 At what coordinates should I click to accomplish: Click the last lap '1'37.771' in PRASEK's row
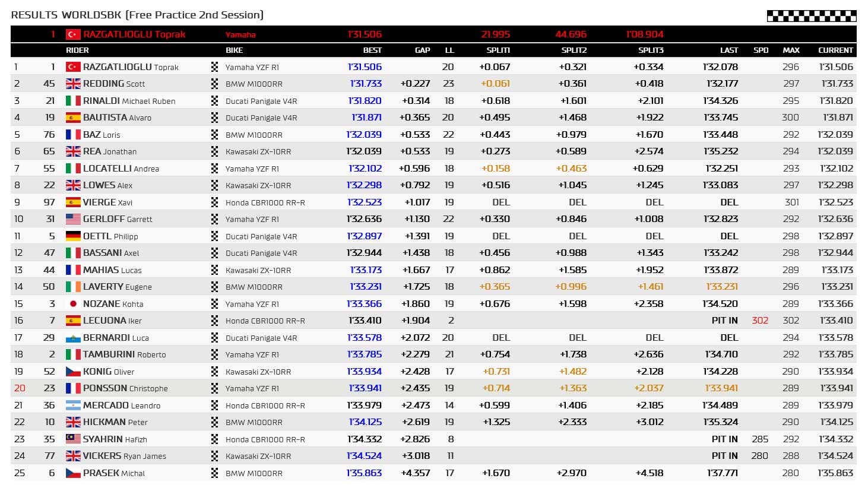tap(723, 473)
